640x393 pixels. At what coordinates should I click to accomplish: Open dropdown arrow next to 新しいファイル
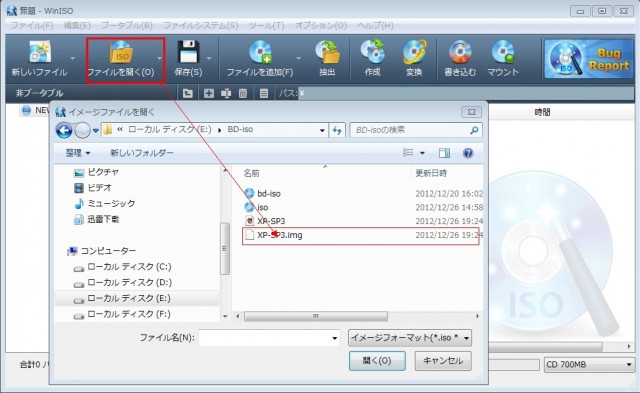tap(73, 58)
